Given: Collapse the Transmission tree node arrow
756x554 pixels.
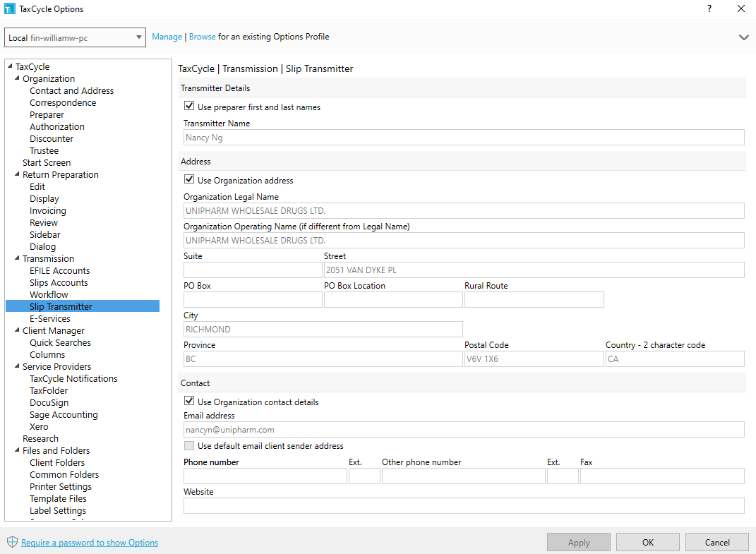Looking at the screenshot, I should tap(18, 258).
